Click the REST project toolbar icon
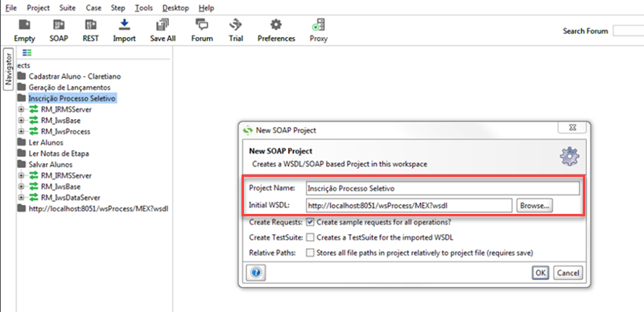644x312 pixels. tap(90, 31)
